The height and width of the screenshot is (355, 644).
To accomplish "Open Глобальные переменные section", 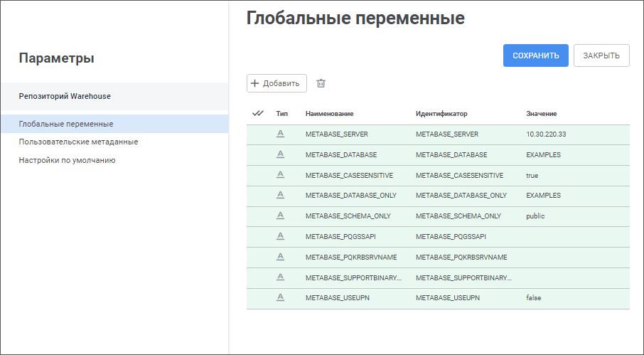I will [x=66, y=124].
